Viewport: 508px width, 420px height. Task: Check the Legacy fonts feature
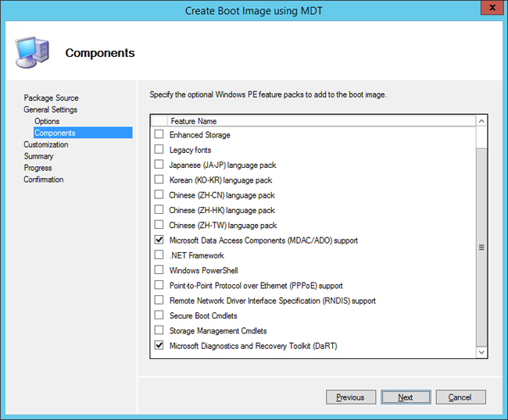pos(159,150)
